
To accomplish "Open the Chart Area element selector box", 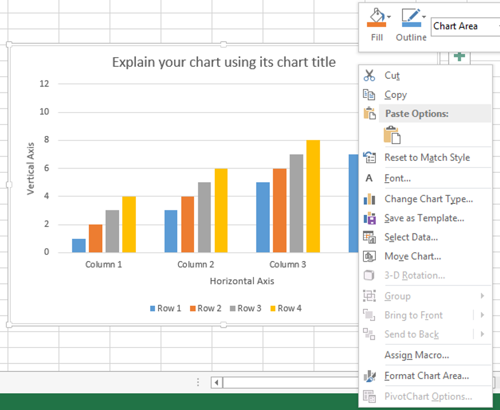I will (465, 26).
